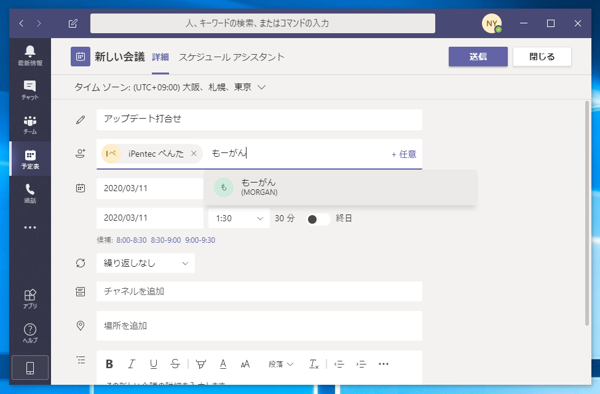Open more formatting options ellipsis
The height and width of the screenshot is (394, 600).
tap(383, 364)
